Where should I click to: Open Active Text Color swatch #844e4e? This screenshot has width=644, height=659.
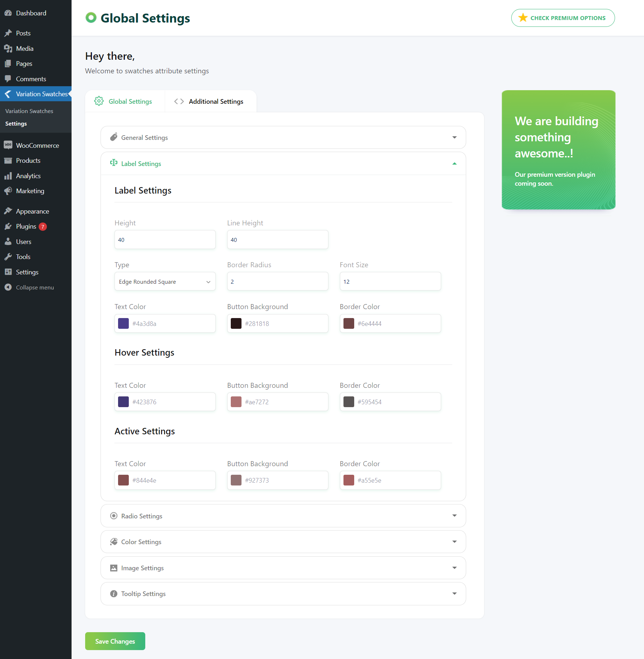coord(123,480)
